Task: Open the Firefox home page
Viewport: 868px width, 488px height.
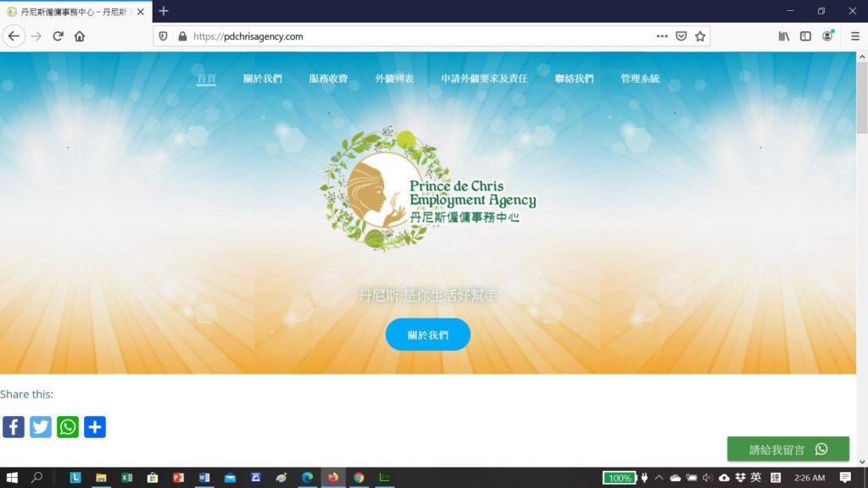Action: click(80, 36)
